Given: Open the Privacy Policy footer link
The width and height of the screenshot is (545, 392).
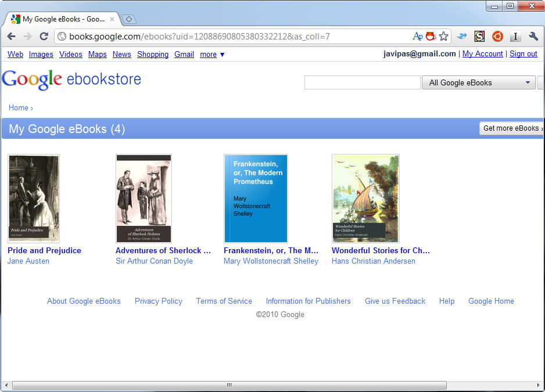Looking at the screenshot, I should coord(159,301).
